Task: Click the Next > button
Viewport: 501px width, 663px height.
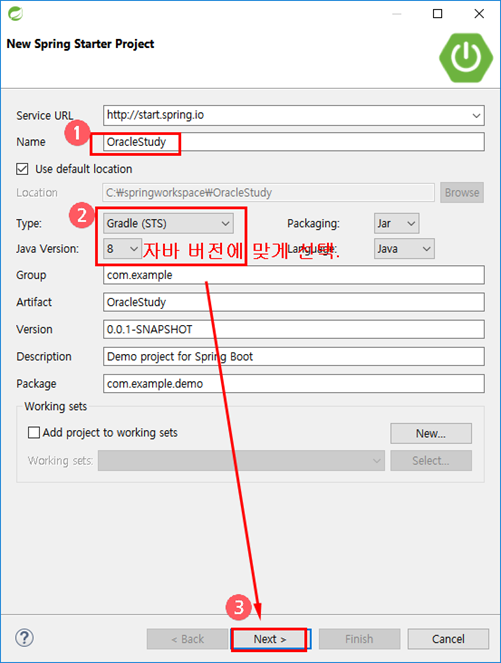Action: pyautogui.click(x=270, y=639)
